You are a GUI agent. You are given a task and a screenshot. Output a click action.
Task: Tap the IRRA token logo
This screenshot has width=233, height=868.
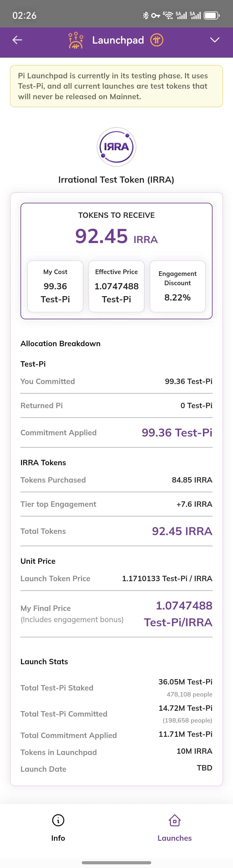tap(116, 147)
